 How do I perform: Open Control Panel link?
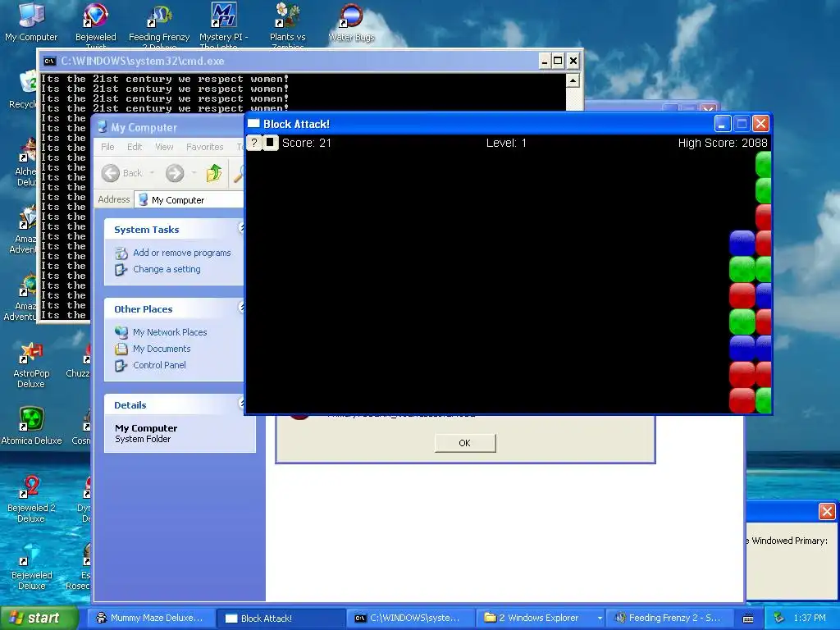click(159, 365)
